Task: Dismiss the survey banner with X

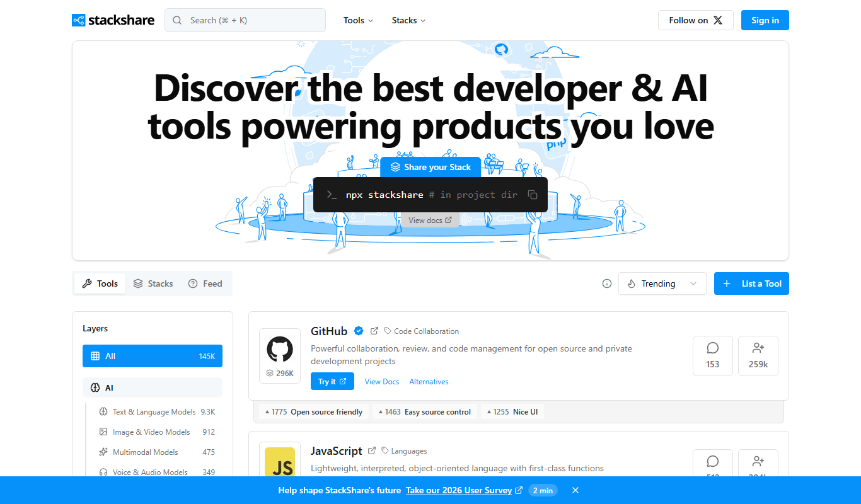Action: (575, 490)
